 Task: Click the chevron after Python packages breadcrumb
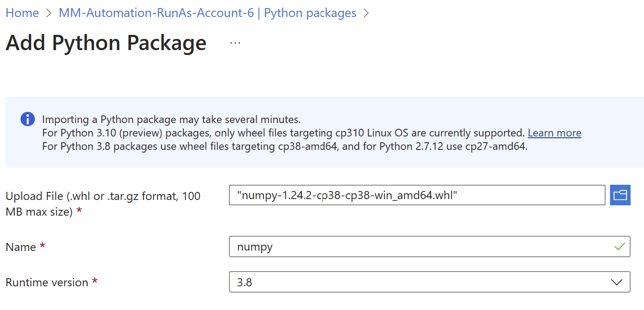pos(367,13)
